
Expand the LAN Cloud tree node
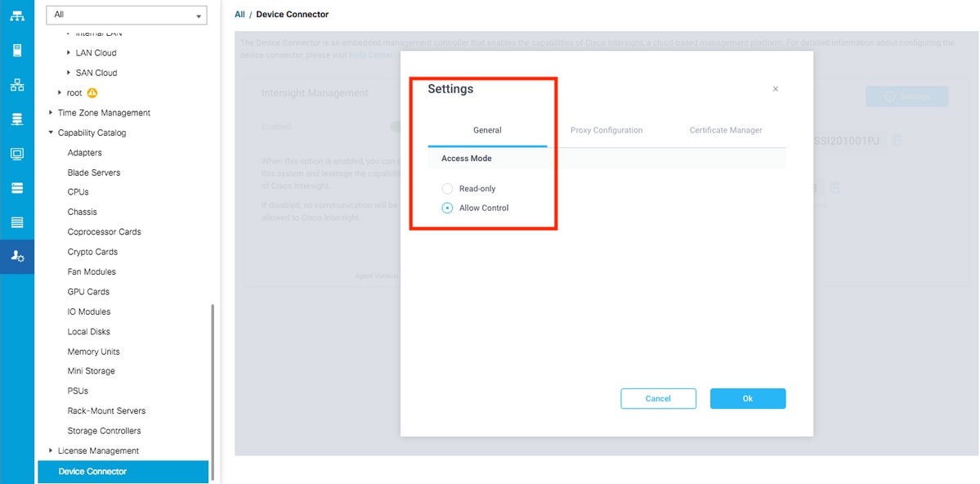69,52
